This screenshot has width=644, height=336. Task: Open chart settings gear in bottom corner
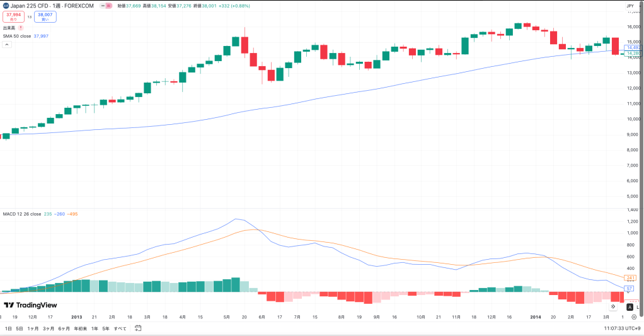click(x=634, y=316)
